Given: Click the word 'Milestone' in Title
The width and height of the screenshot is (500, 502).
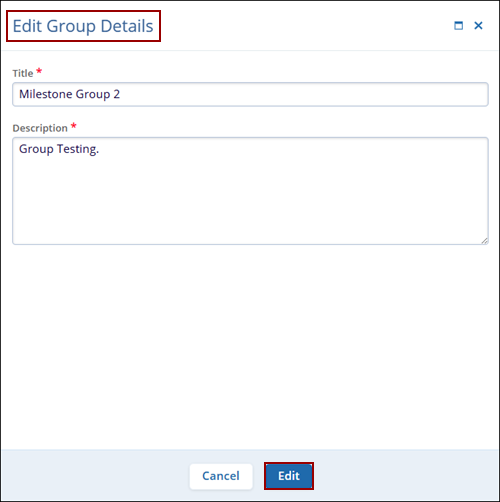Looking at the screenshot, I should point(46,94).
